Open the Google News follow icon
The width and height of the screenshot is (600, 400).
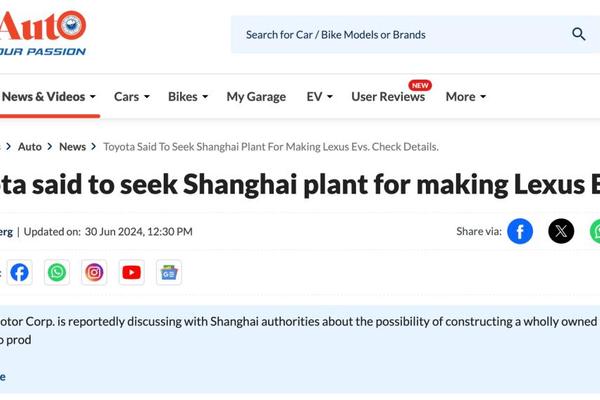(x=169, y=273)
